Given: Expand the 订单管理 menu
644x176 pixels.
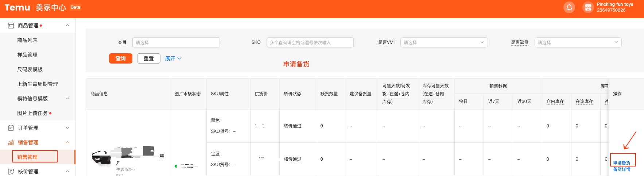Looking at the screenshot, I should (x=67, y=128).
